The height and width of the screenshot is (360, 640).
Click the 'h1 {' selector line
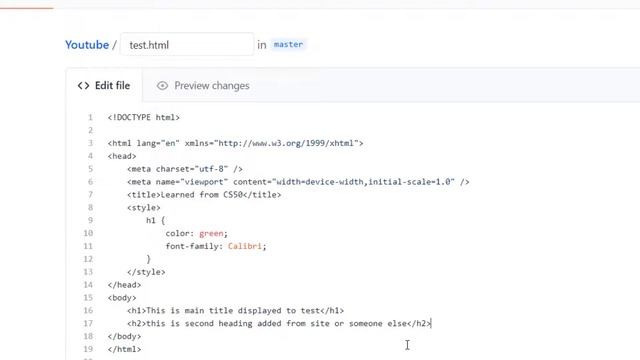point(156,220)
